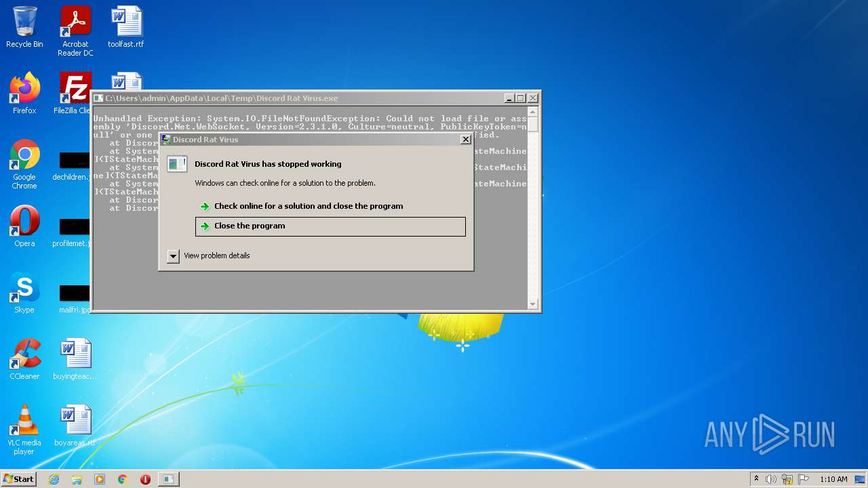The height and width of the screenshot is (488, 868).
Task: Open the CCleaner desktop shortcut
Action: 24,359
